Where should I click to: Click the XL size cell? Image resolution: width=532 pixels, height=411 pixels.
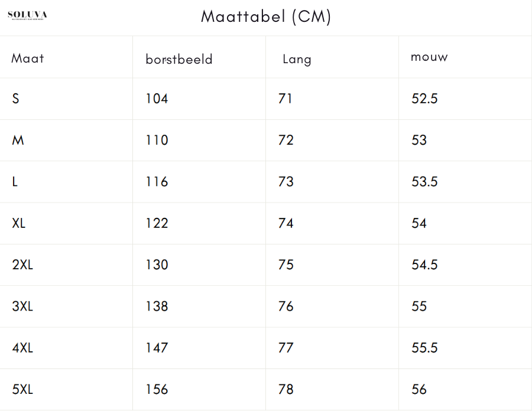[x=19, y=223]
